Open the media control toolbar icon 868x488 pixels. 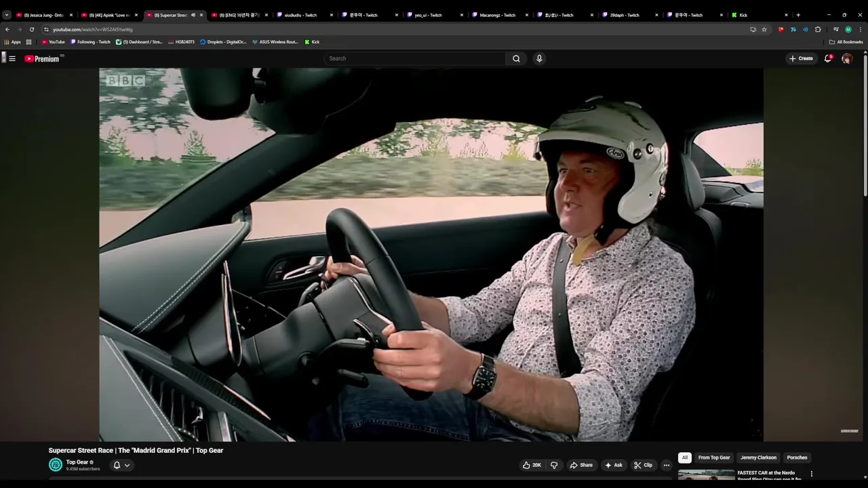pos(836,29)
